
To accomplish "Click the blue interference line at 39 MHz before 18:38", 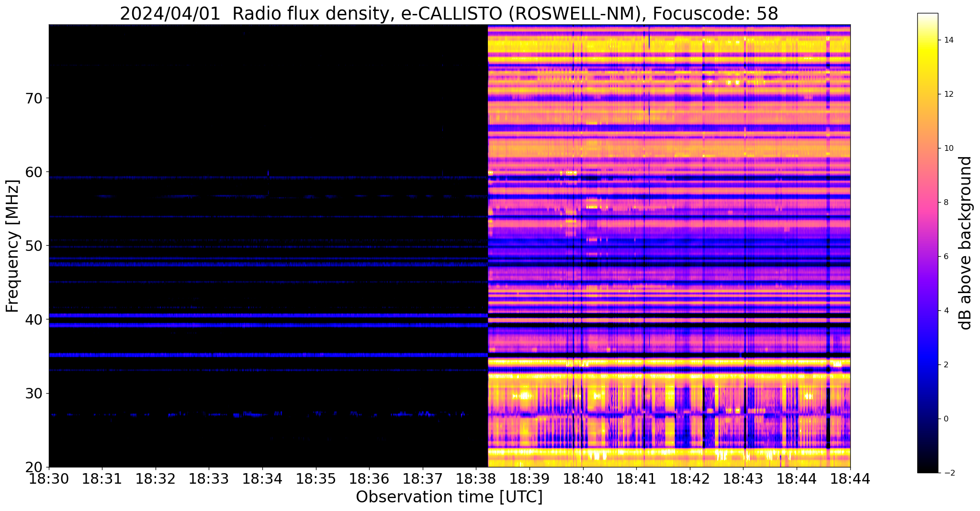I will coord(268,325).
